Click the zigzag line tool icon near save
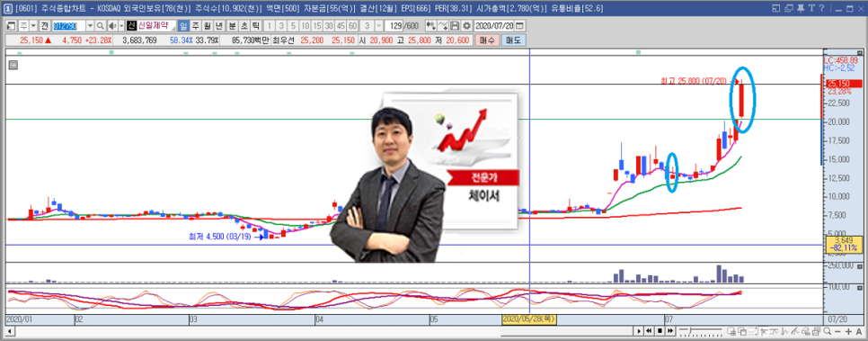Screen dimensions: 868x341 click(x=444, y=26)
